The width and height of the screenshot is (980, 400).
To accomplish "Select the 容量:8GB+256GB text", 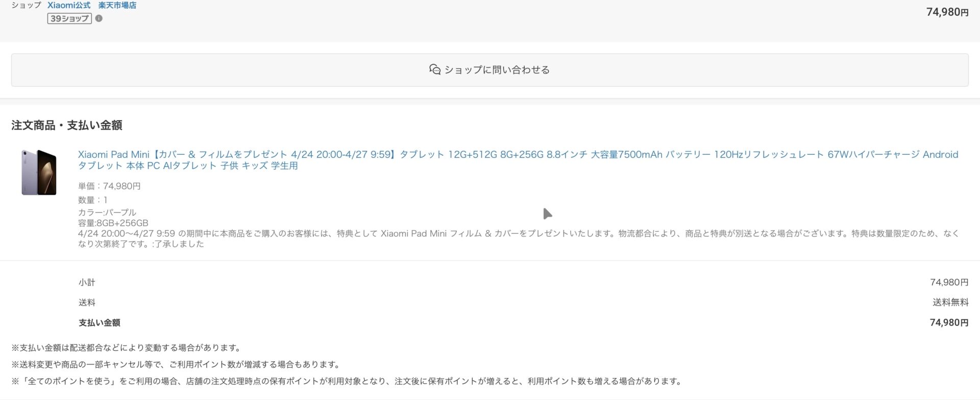I will [x=113, y=223].
